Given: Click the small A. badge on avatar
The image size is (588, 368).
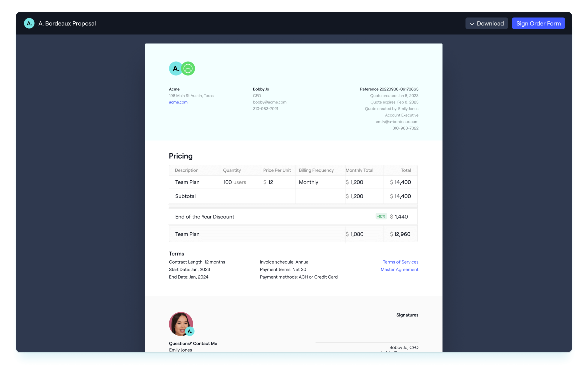Looking at the screenshot, I should coord(190,331).
